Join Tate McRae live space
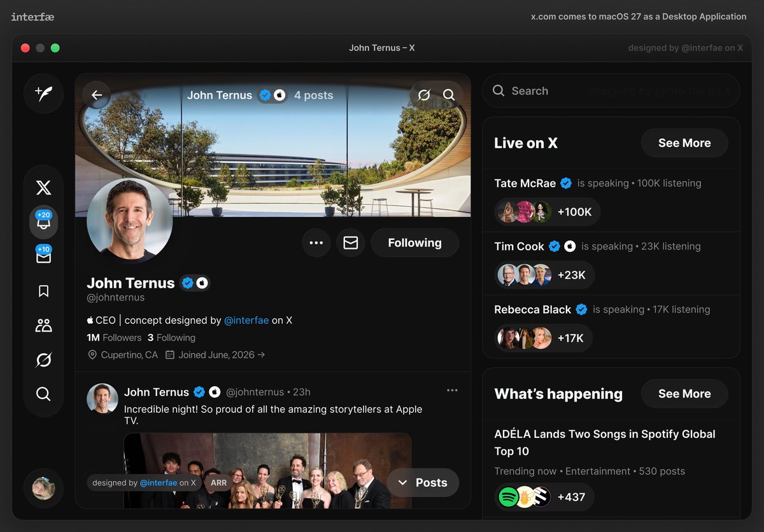 [x=611, y=200]
